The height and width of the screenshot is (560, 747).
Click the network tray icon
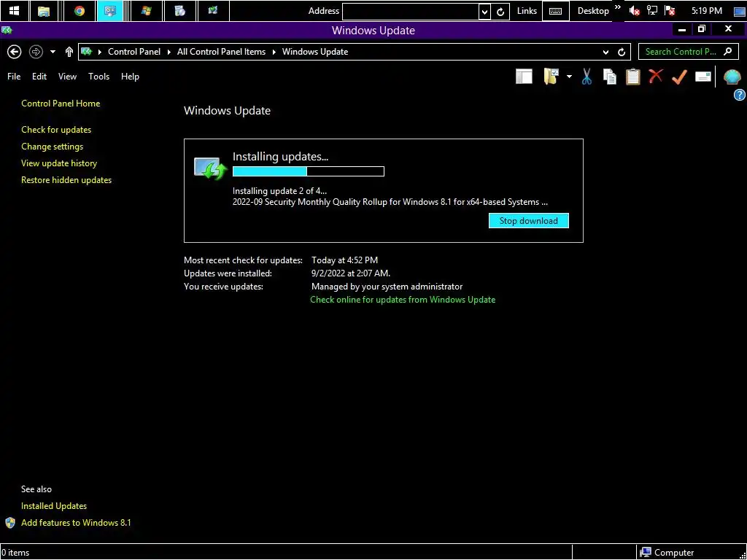pos(651,11)
